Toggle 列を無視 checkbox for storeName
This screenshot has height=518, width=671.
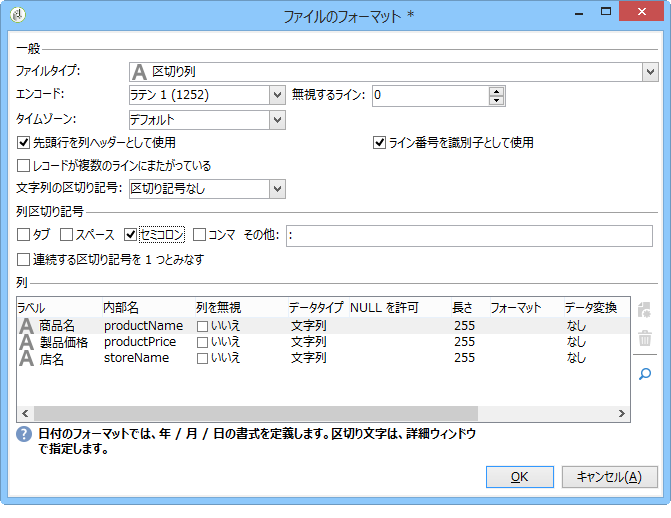click(x=202, y=358)
